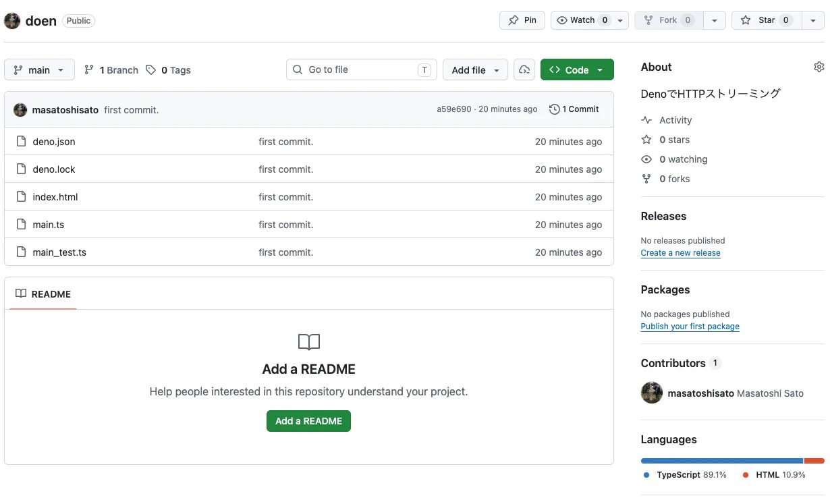The height and width of the screenshot is (504, 830).
Task: Open the Releases heading link
Action: (663, 216)
